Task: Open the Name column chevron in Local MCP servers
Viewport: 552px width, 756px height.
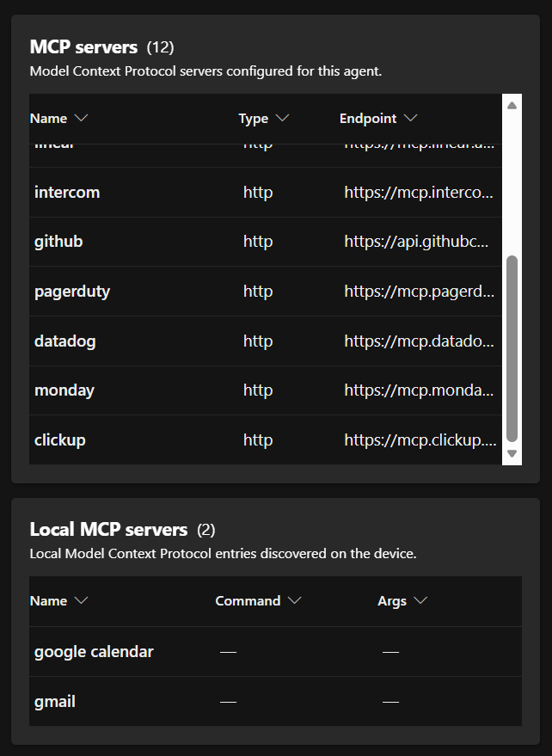Action: click(81, 600)
